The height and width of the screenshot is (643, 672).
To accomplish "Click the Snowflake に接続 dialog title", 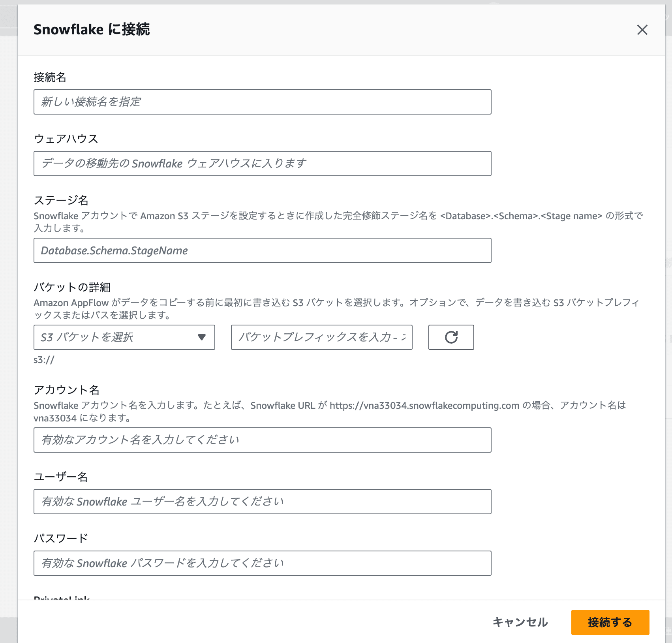I will [x=92, y=30].
